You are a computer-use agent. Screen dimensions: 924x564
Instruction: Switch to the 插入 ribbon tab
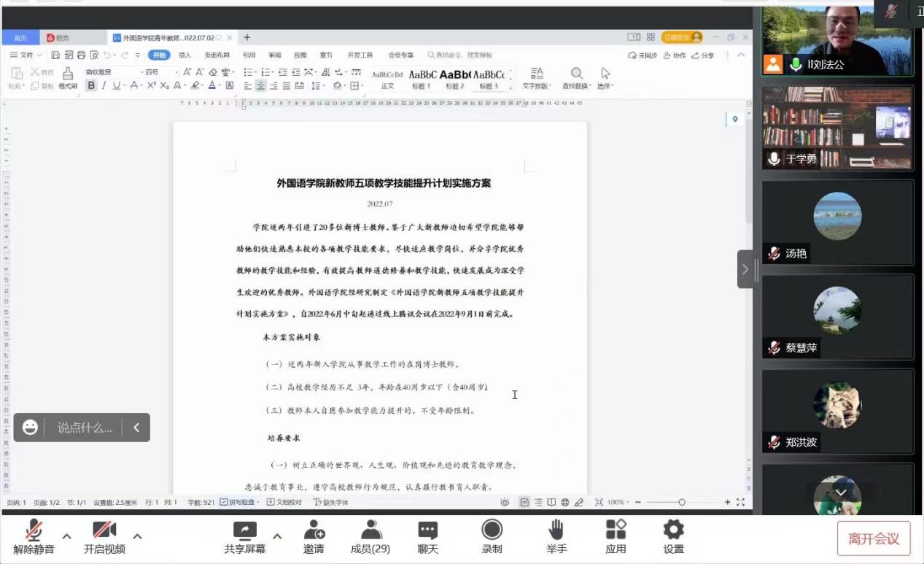tap(185, 55)
